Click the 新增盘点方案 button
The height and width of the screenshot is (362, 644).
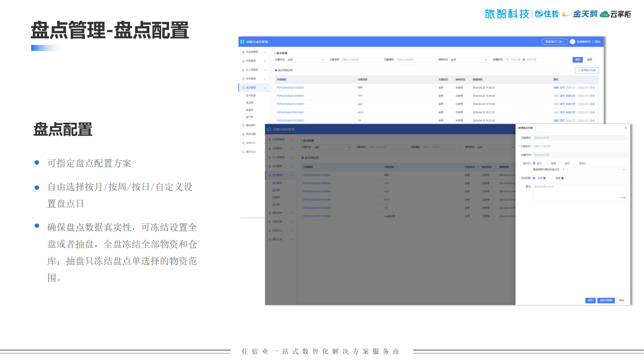click(x=586, y=70)
